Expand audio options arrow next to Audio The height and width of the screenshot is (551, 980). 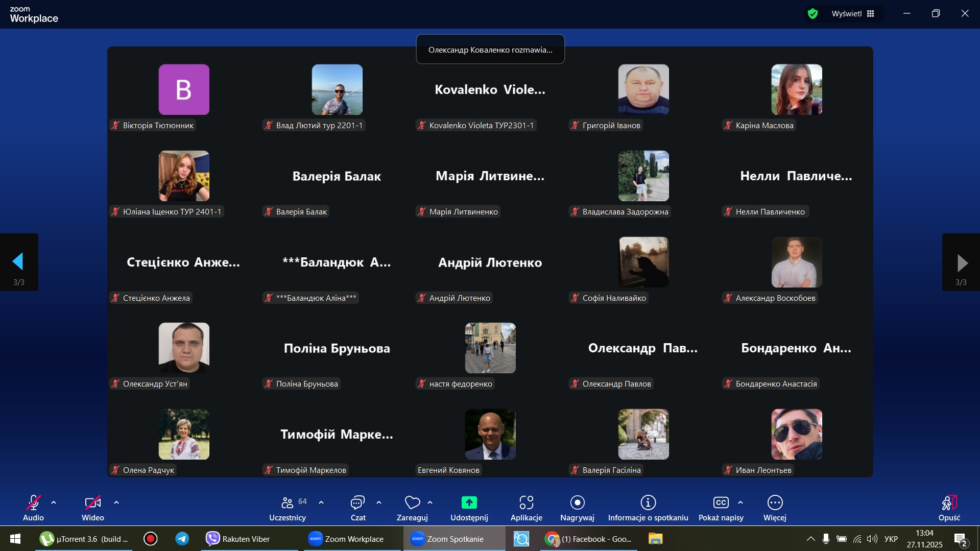(54, 502)
